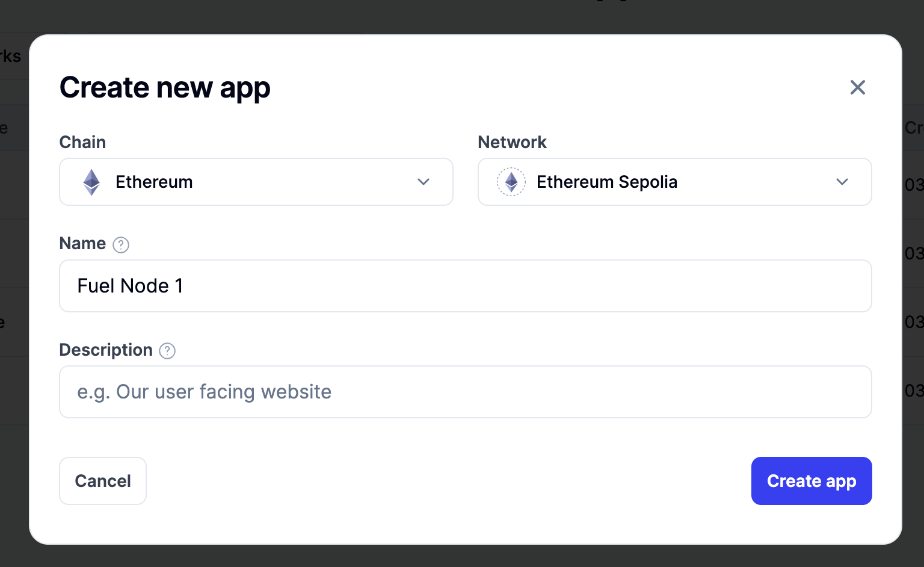Click the partially hidden tab ending in rks

click(x=10, y=56)
